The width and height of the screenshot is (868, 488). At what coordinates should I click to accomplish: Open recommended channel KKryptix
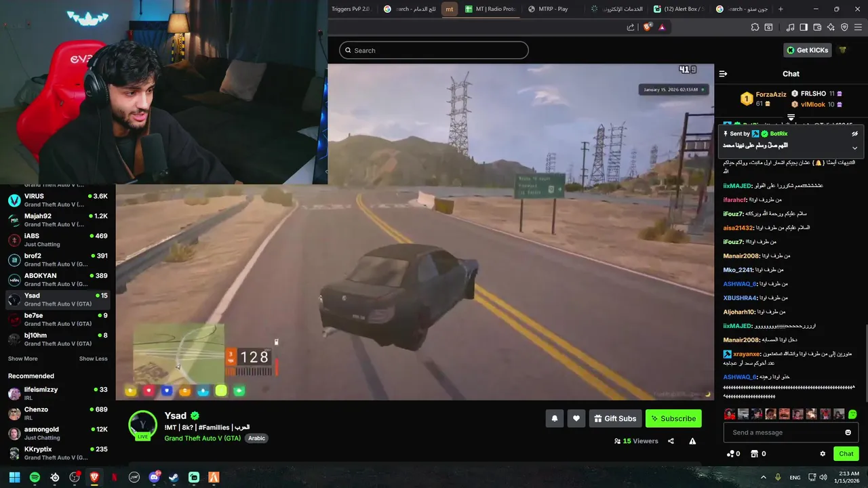click(58, 453)
